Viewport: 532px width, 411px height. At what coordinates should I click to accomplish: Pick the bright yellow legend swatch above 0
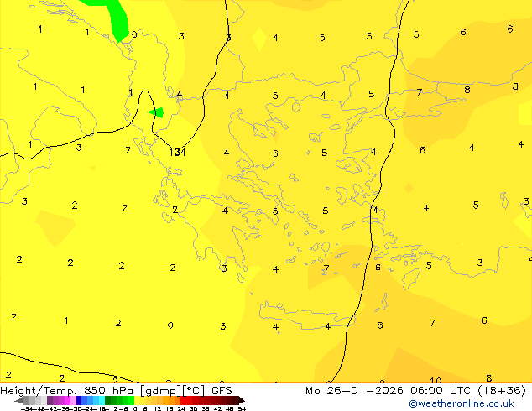[137, 400]
